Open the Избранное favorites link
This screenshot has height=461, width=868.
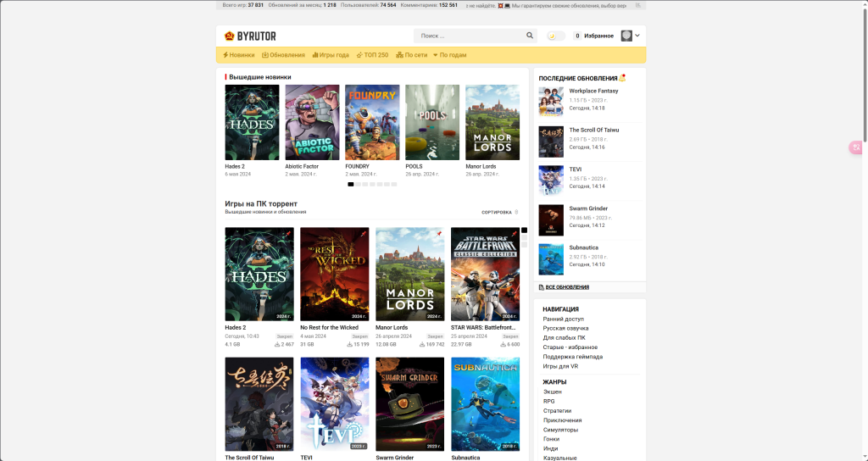598,36
